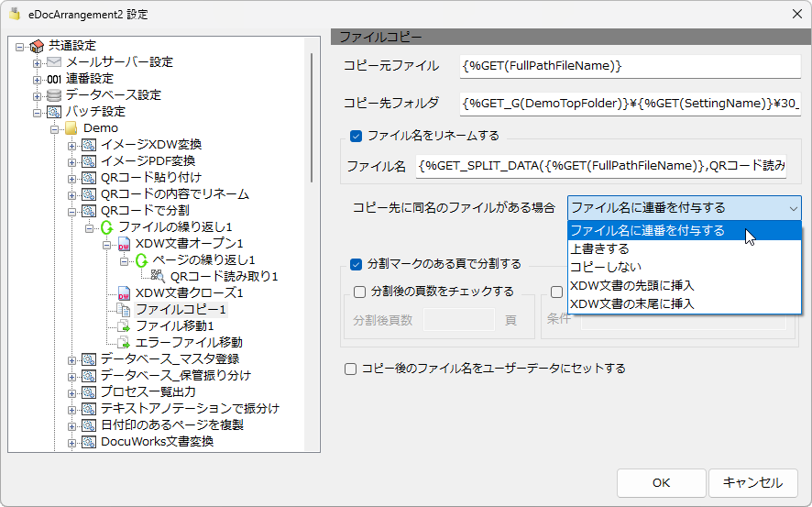Click the コピー元ファイル input field
The width and height of the screenshot is (812, 507).
pos(630,66)
